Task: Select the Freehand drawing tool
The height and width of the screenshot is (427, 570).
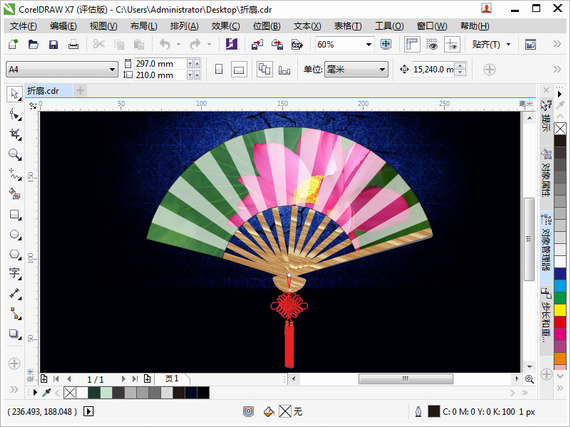Action: point(15,174)
